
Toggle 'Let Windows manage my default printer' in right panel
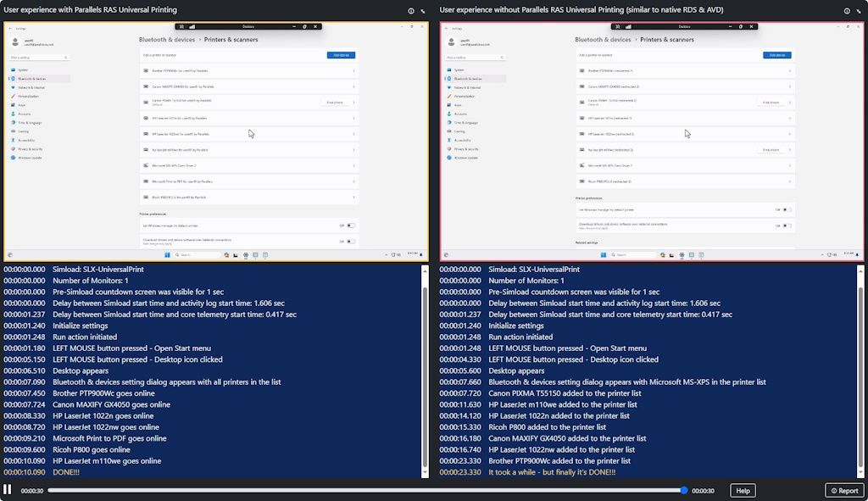coord(787,209)
